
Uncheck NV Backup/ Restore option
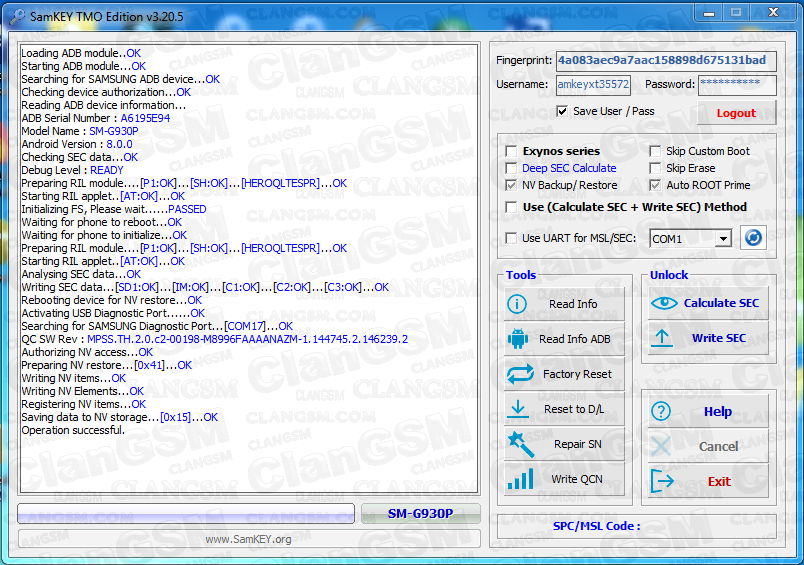click(x=511, y=185)
